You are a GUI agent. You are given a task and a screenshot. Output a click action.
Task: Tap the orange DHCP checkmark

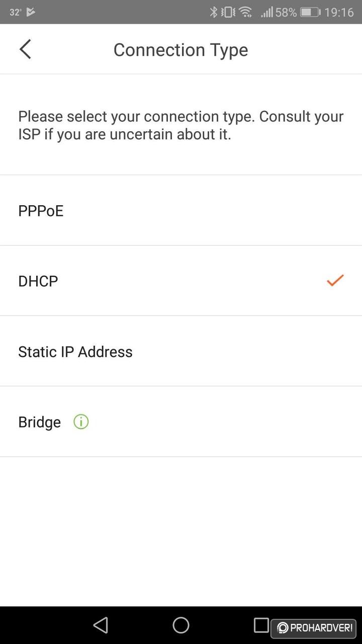(x=335, y=280)
